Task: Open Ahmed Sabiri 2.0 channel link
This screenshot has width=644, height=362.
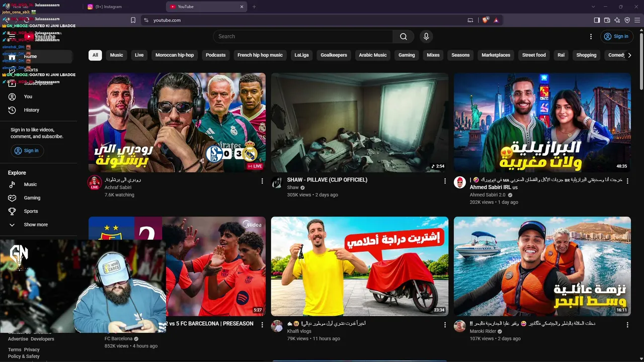Action: tap(488, 195)
